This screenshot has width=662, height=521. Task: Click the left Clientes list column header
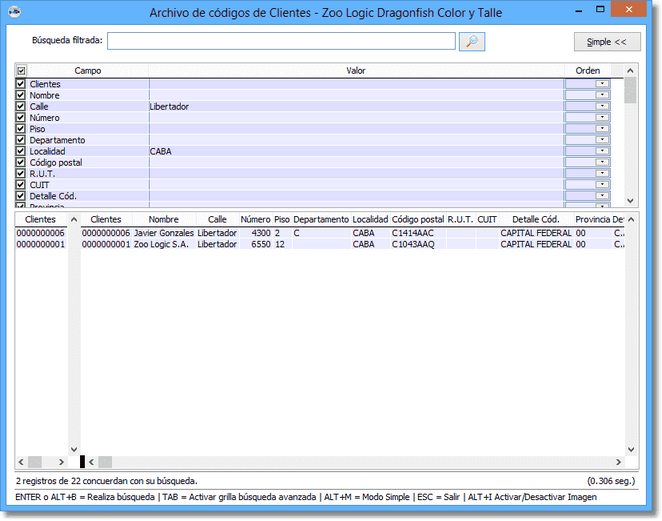[41, 220]
